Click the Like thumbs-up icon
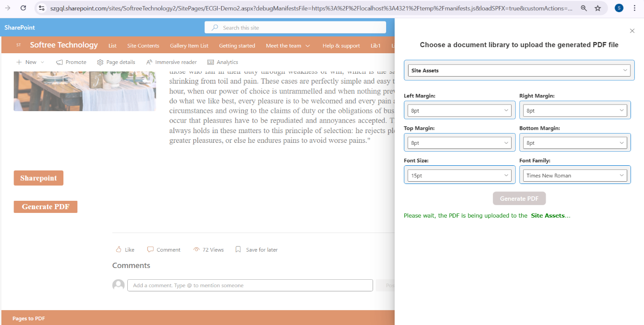 pos(118,249)
